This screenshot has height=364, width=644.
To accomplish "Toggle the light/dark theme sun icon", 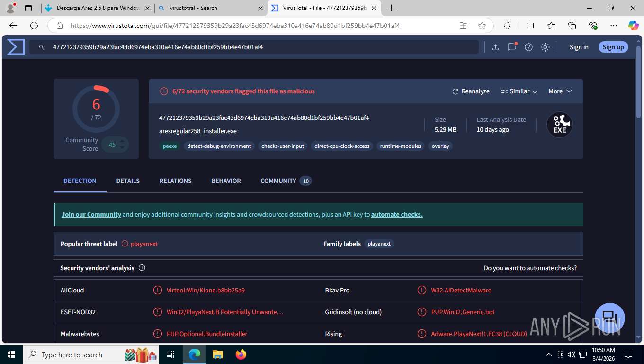I will pos(545,47).
